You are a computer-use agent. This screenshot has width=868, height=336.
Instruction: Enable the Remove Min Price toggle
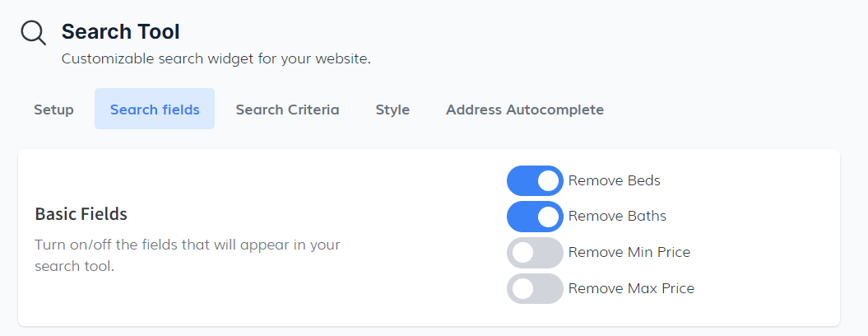pos(535,253)
